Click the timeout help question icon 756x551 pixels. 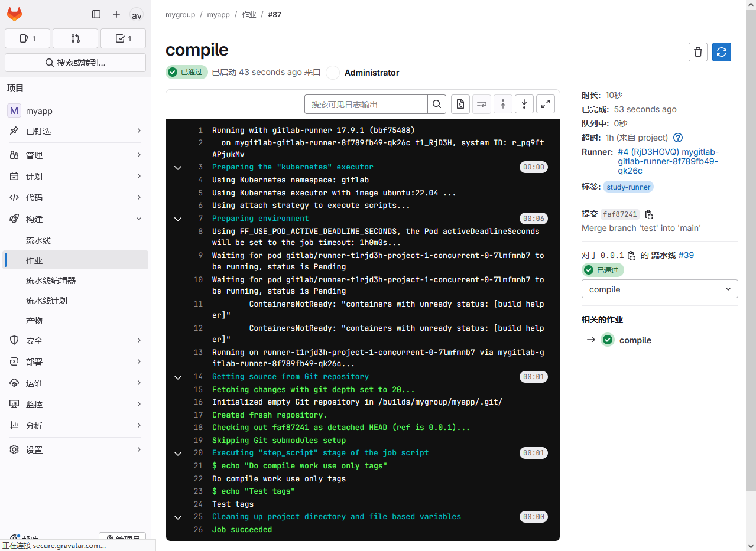[678, 138]
